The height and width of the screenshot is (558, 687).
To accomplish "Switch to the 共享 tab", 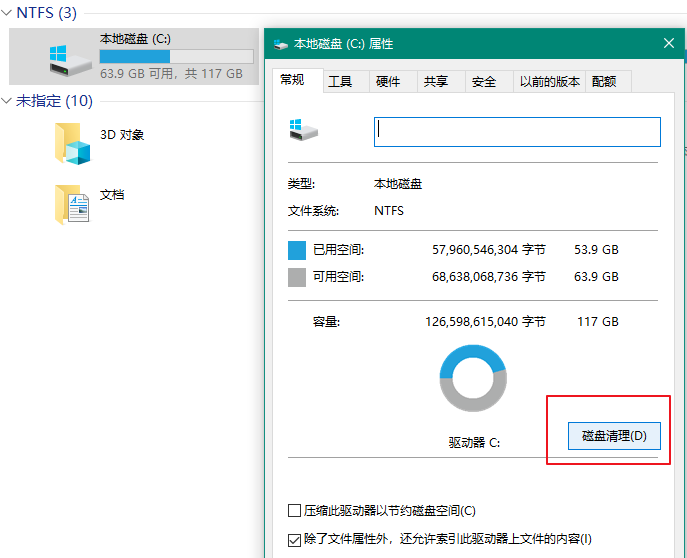I will pyautogui.click(x=435, y=82).
